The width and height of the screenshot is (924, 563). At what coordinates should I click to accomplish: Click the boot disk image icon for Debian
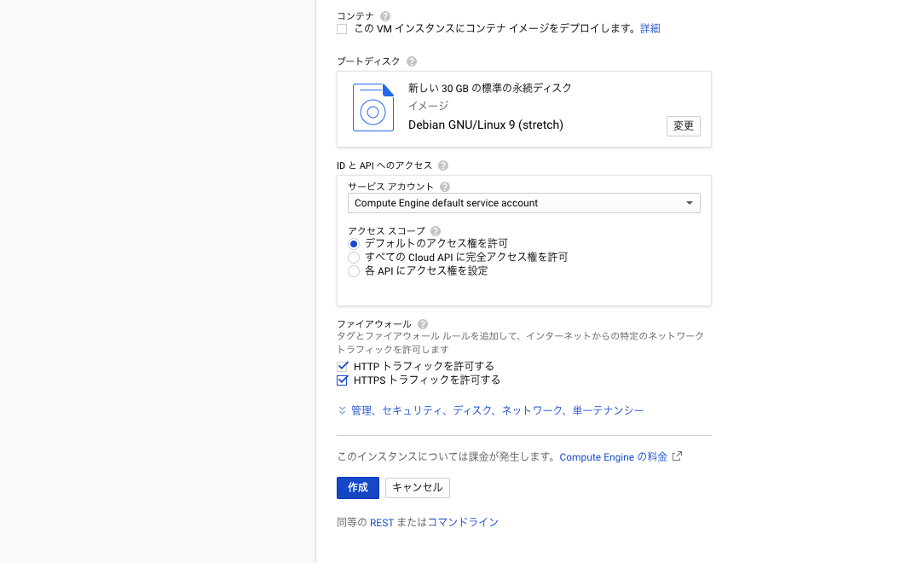click(372, 107)
